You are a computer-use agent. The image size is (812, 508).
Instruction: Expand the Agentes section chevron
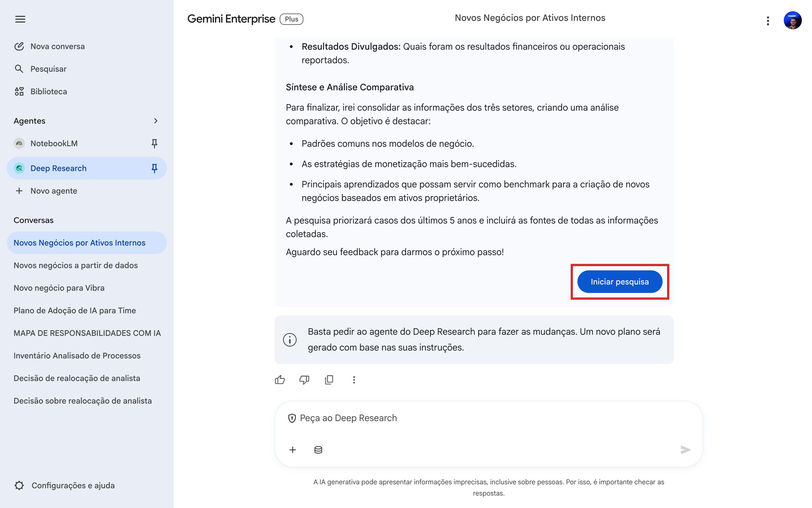pos(155,121)
